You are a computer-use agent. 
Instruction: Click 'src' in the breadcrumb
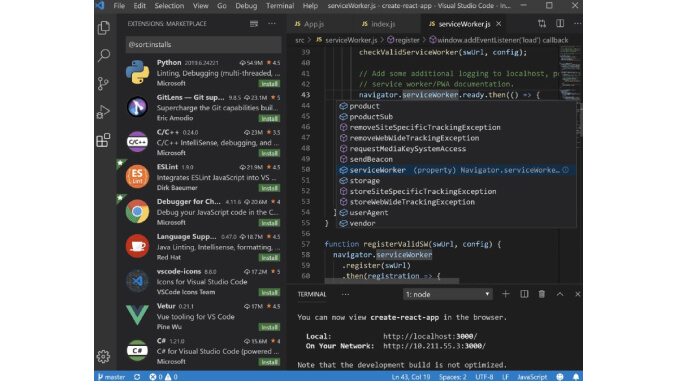(300, 40)
